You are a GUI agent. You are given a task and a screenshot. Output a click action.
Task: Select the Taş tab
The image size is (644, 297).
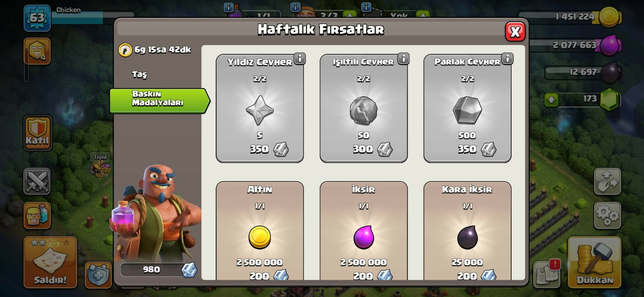(139, 74)
